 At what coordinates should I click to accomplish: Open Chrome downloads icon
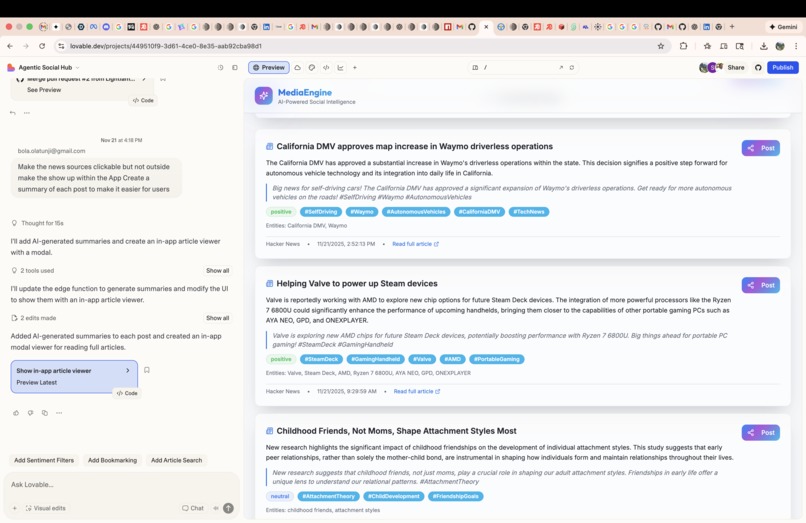pyautogui.click(x=764, y=46)
